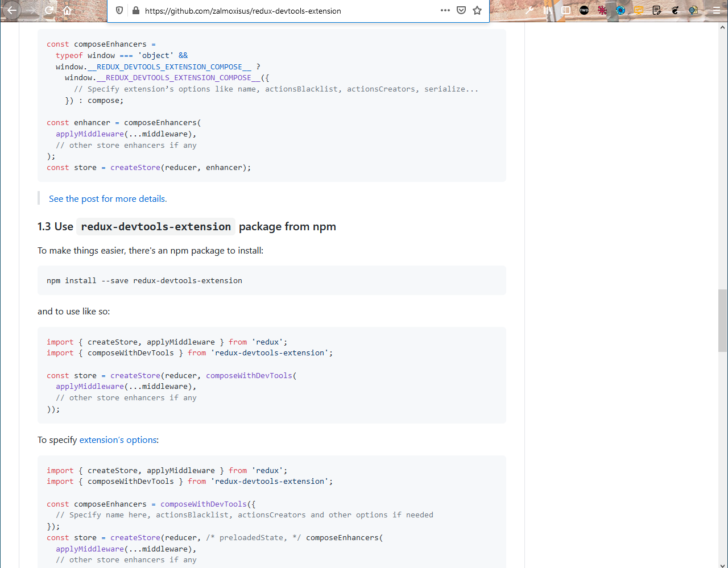Go back to the previous page
This screenshot has height=568, width=728.
click(12, 10)
